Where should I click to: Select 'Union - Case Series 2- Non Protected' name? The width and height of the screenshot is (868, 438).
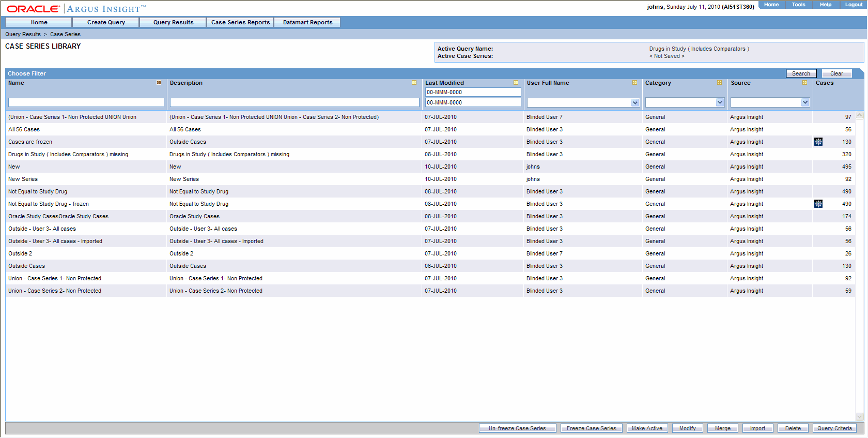[x=55, y=291]
